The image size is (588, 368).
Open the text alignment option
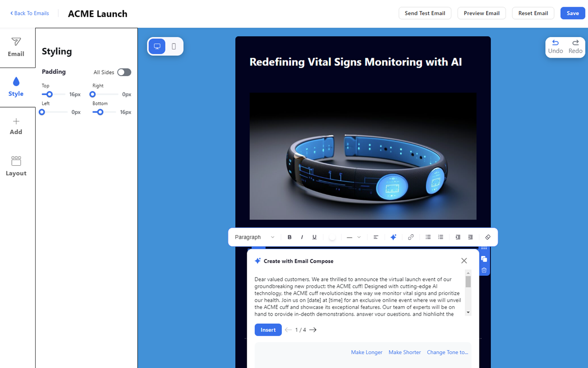376,237
